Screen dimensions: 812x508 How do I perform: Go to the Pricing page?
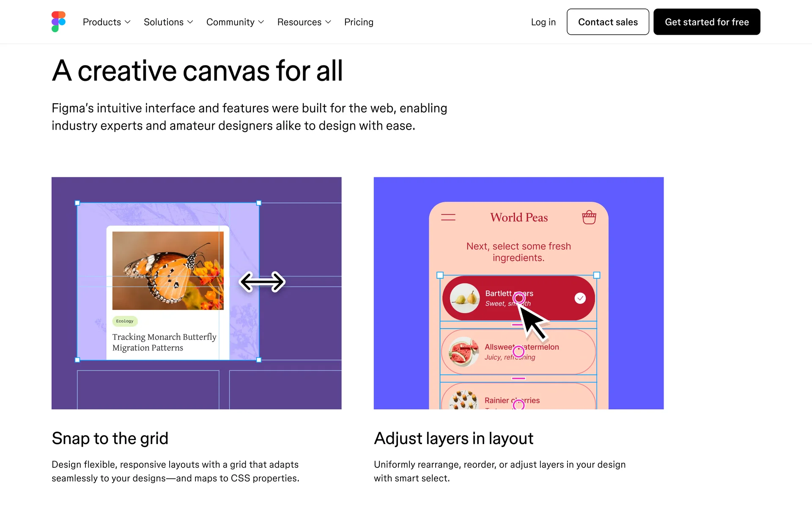coord(359,22)
